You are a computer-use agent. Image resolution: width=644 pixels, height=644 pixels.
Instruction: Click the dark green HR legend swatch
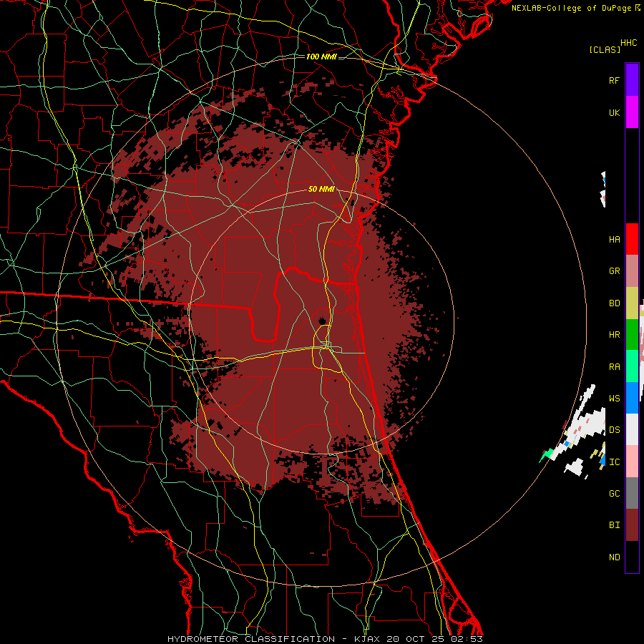[x=632, y=335]
